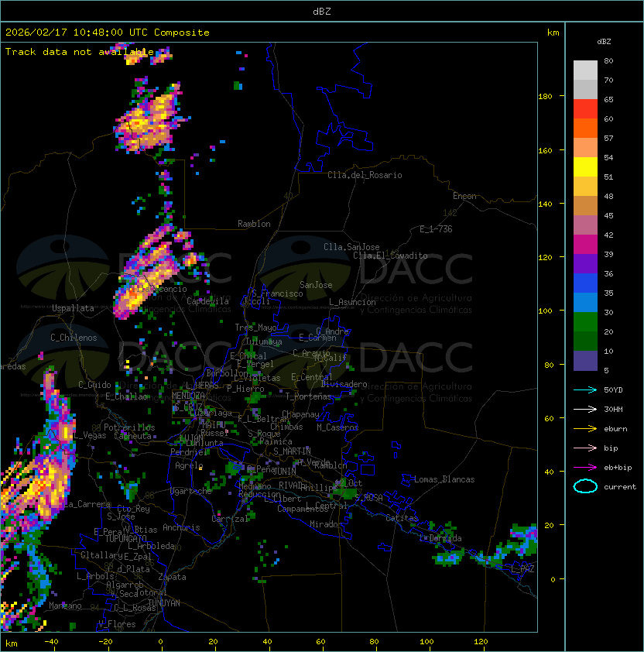Click the 'Catitas' map label
The height and width of the screenshot is (652, 644).
(402, 518)
